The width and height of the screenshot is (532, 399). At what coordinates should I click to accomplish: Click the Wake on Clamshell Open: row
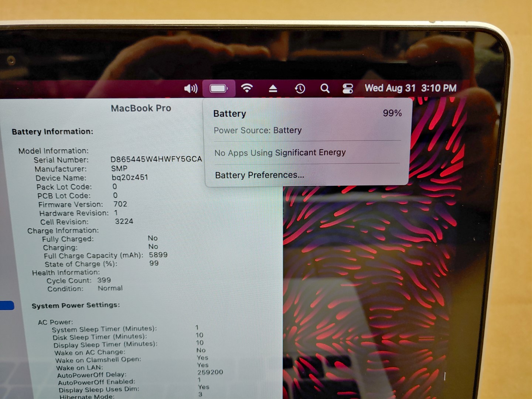click(132, 359)
